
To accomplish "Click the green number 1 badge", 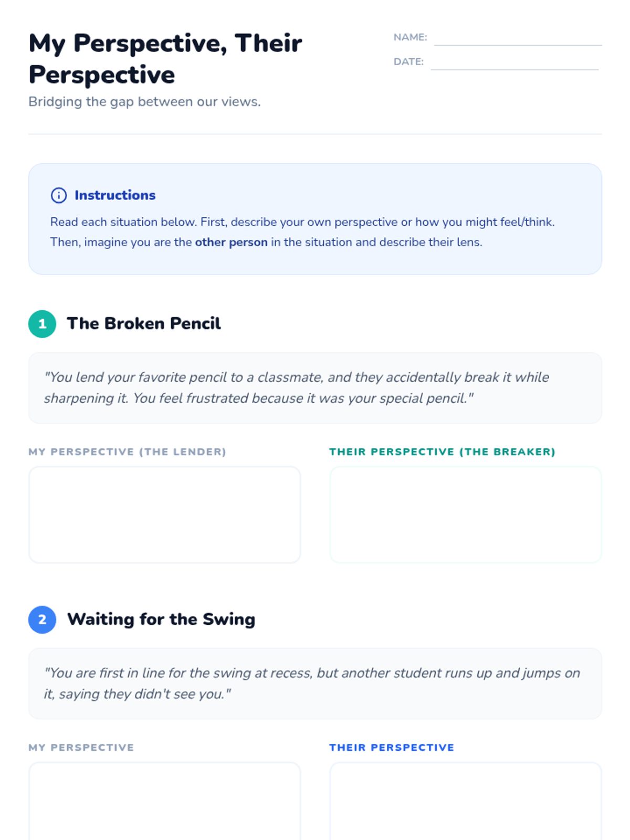I will pos(43,324).
